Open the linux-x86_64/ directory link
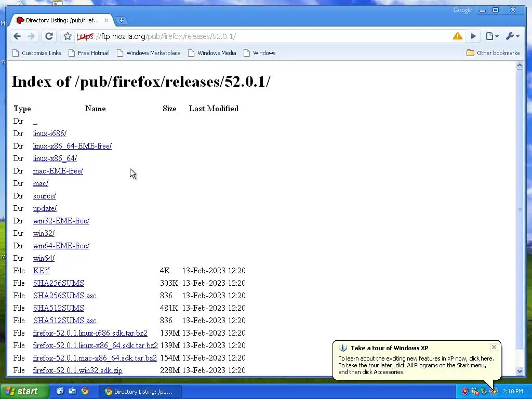This screenshot has width=532, height=399. pyautogui.click(x=55, y=158)
